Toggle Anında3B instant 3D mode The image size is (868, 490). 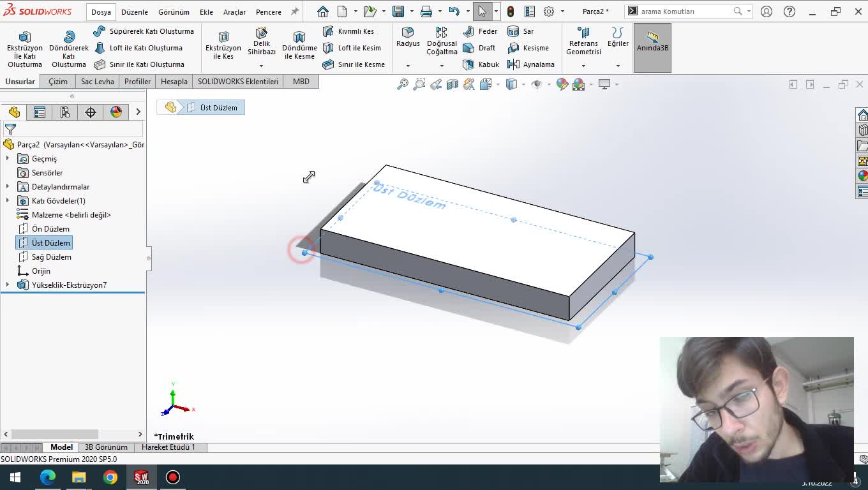pyautogui.click(x=652, y=48)
